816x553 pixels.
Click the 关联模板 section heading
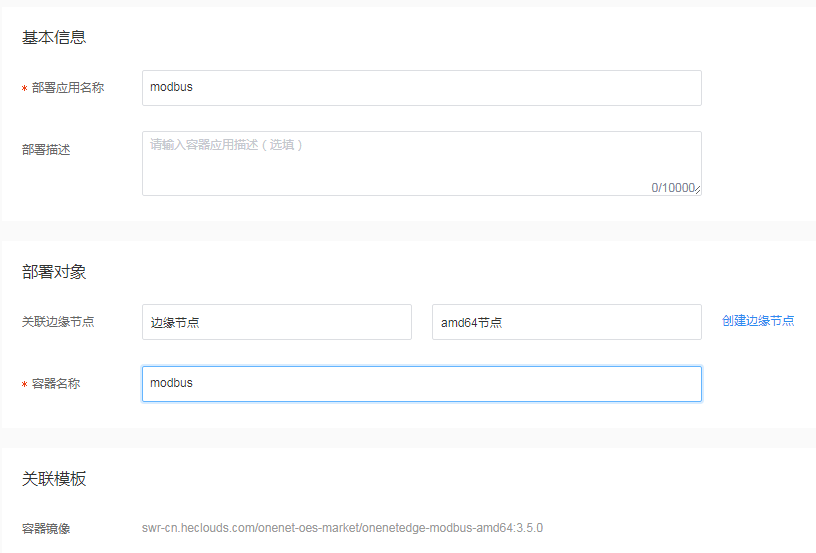coord(54,479)
